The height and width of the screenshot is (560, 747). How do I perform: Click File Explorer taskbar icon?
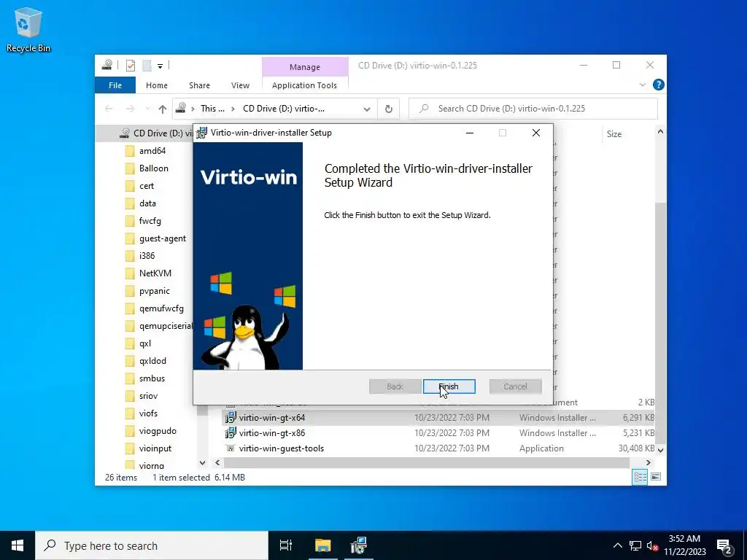click(322, 545)
